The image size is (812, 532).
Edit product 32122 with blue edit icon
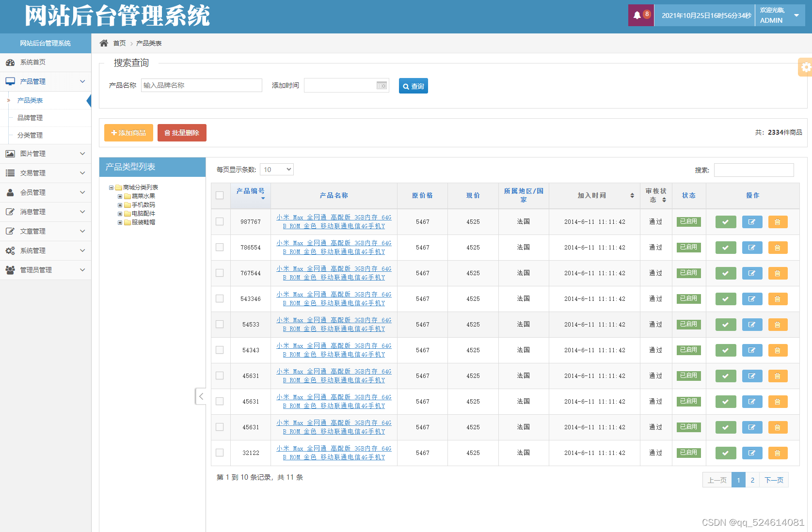[752, 453]
